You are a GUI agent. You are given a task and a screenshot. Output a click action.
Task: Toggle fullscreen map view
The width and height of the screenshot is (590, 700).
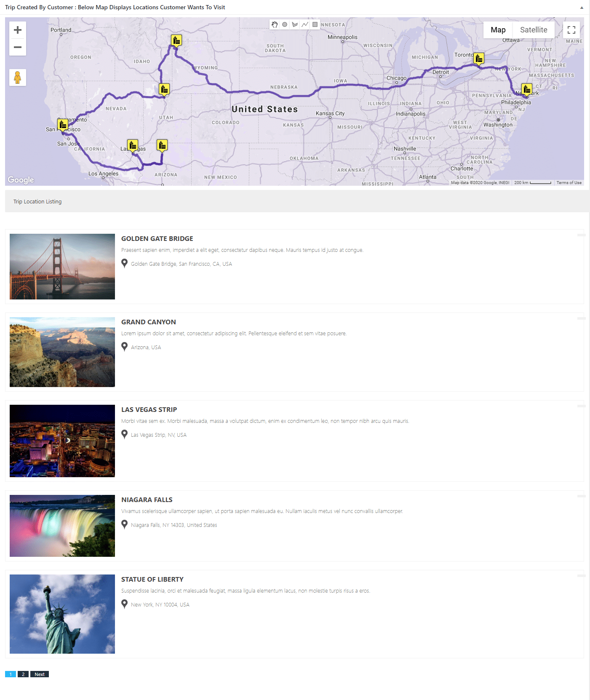click(x=571, y=30)
